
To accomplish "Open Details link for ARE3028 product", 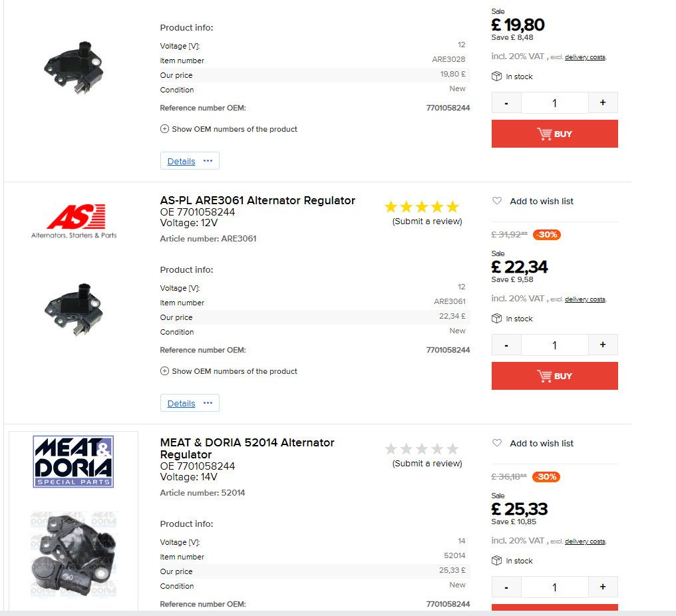I will click(181, 161).
